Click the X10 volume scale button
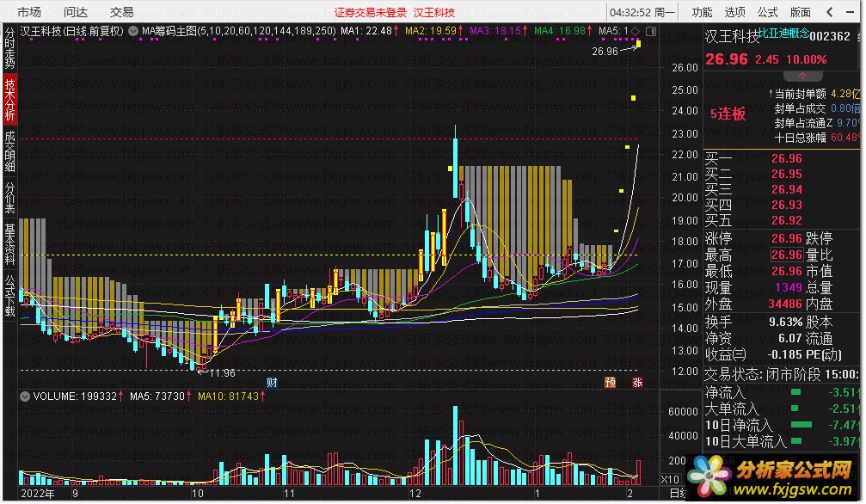The width and height of the screenshot is (866, 504). (671, 479)
